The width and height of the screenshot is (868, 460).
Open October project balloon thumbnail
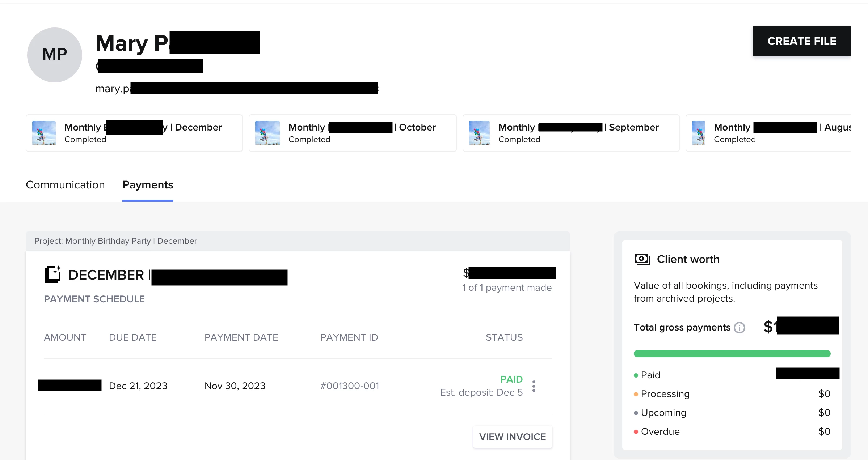(267, 133)
